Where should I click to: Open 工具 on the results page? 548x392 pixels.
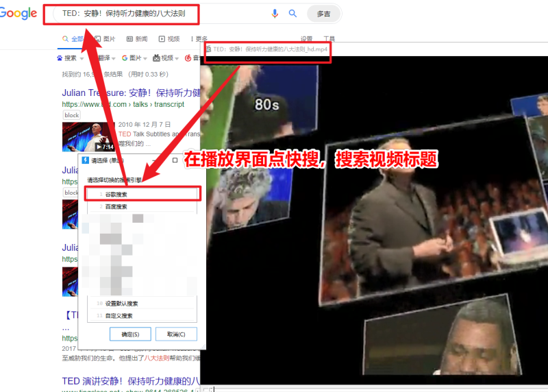tap(329, 39)
